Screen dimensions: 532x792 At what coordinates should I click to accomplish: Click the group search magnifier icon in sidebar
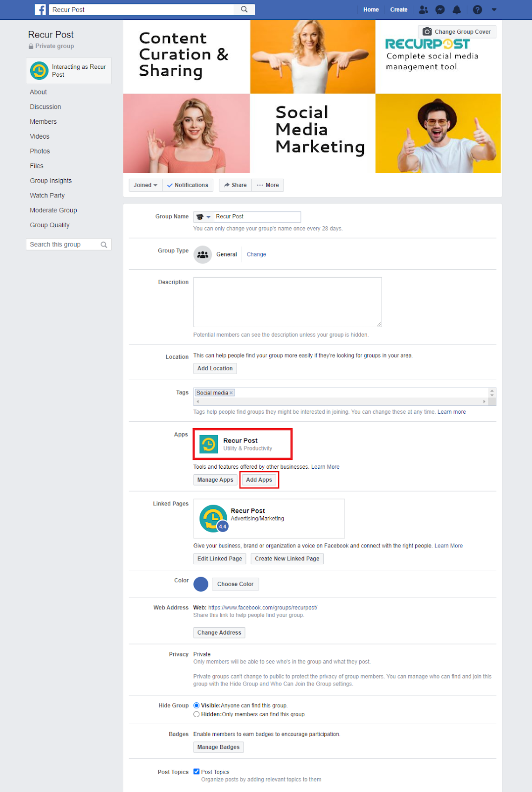(104, 245)
